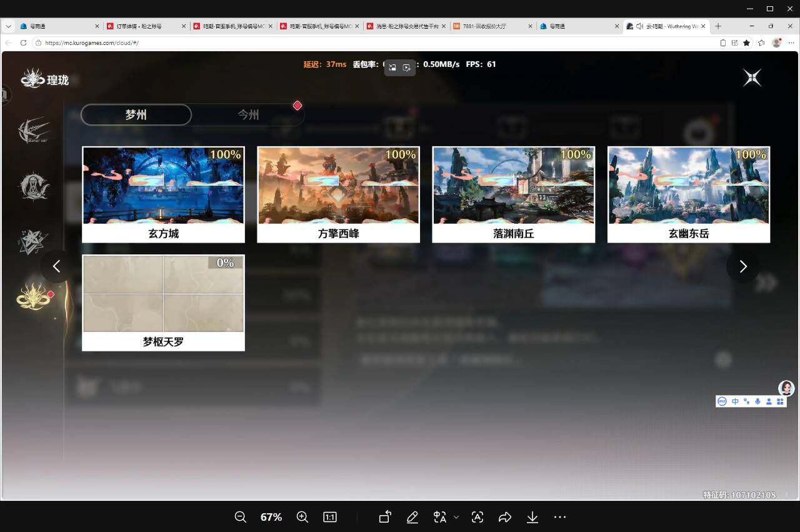Viewport: 800px width, 532px height.
Task: Rotate the image in the viewer toolbar
Action: pos(385,517)
